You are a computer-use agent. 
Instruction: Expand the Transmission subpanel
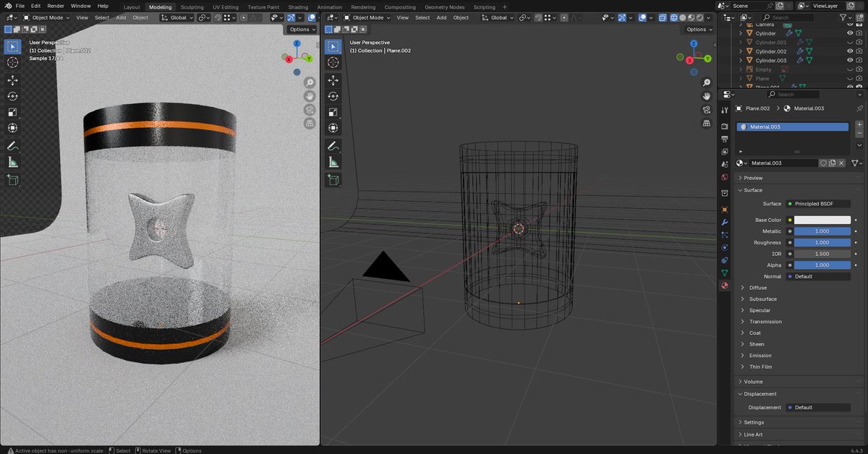765,322
